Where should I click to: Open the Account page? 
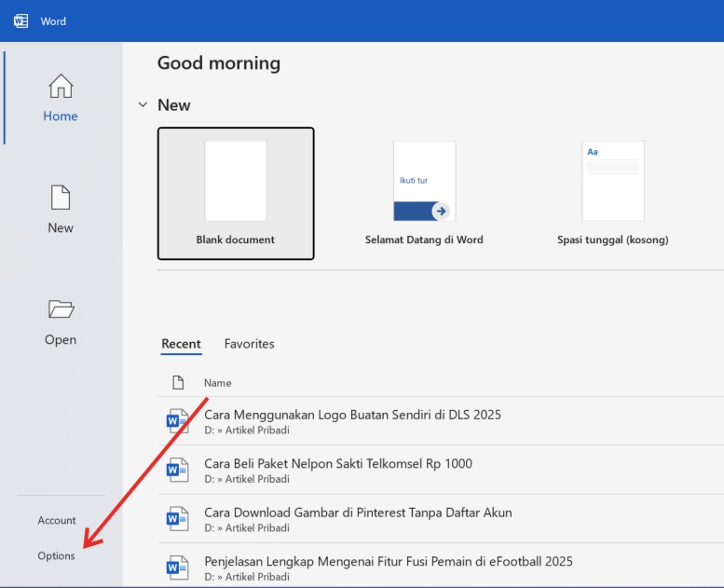tap(57, 521)
